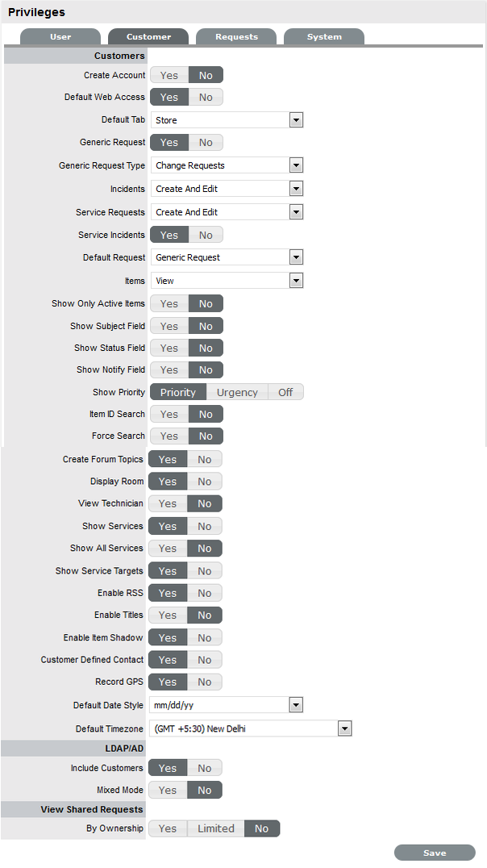Enable Show Only Active Items
This screenshot has width=487, height=868.
point(169,304)
